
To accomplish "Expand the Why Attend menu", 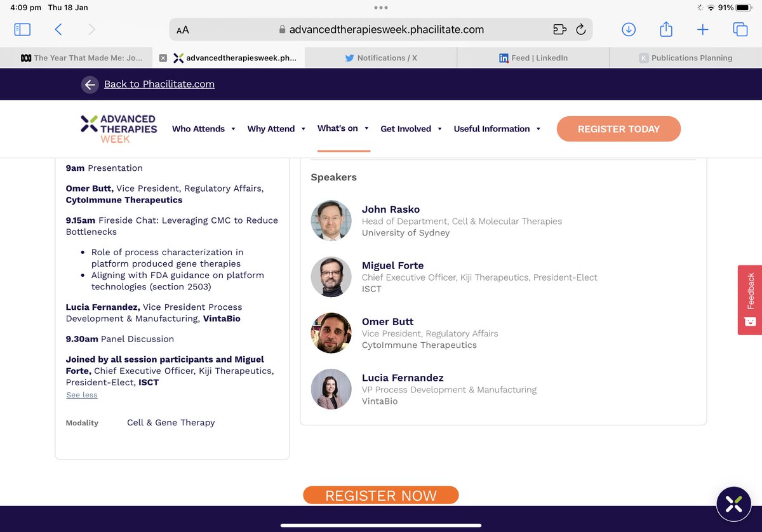I will (x=277, y=129).
